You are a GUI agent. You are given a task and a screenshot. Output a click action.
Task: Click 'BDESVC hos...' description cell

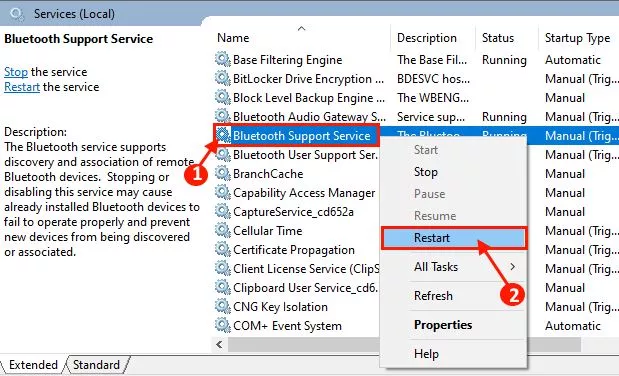(x=433, y=79)
